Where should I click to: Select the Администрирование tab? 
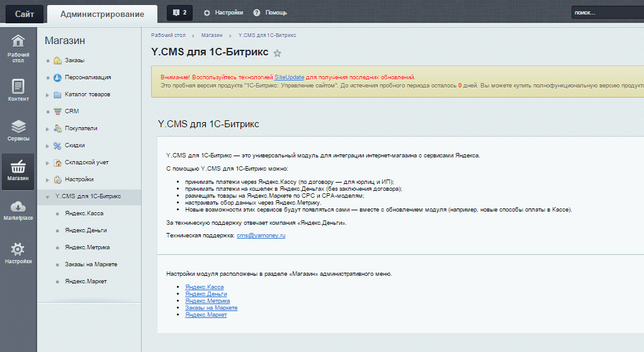[x=101, y=14]
